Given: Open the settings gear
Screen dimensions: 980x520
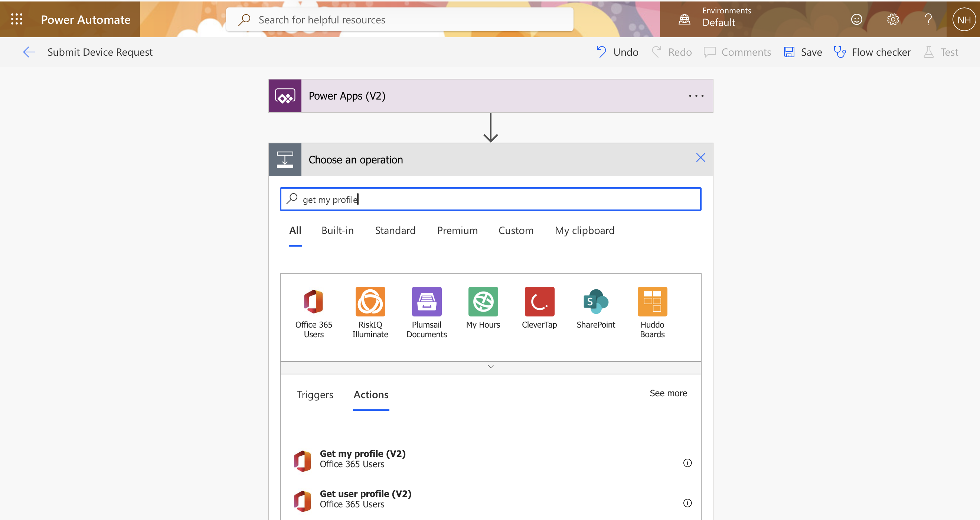Looking at the screenshot, I should [x=892, y=19].
